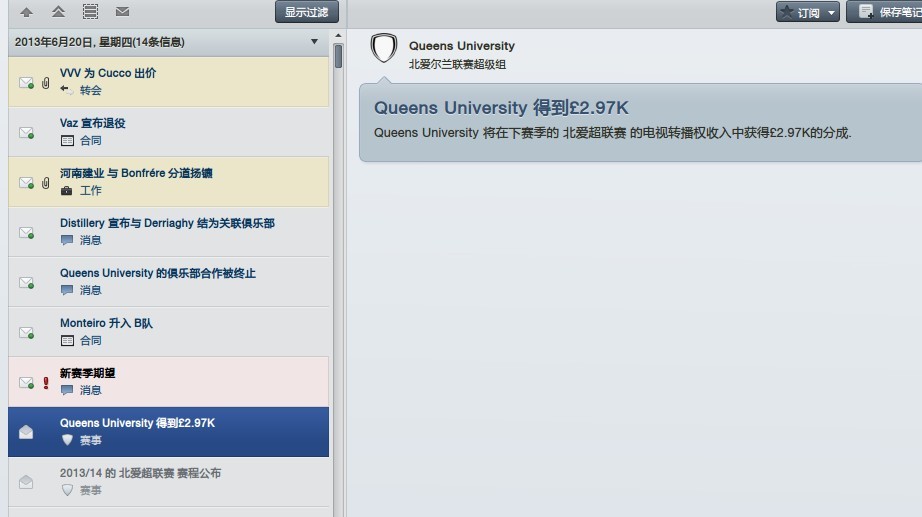The width and height of the screenshot is (922, 517).
Task: Click the Queens University shield badge icon
Action: click(384, 49)
